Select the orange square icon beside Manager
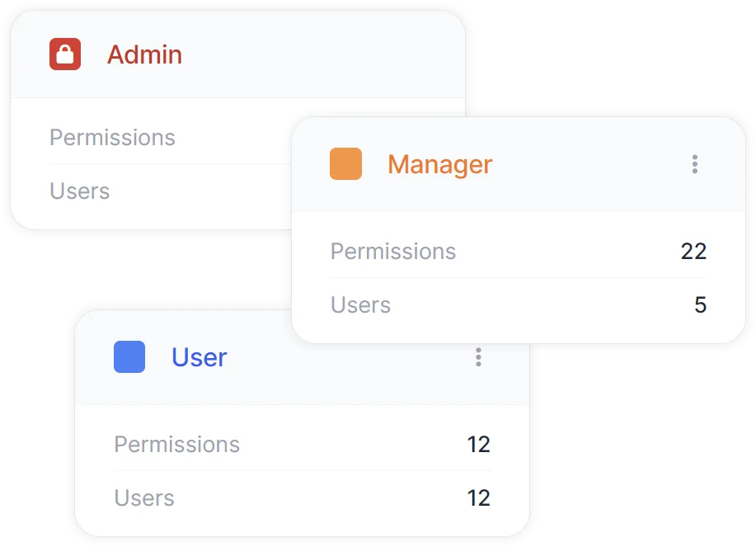The image size is (756, 547). [345, 164]
